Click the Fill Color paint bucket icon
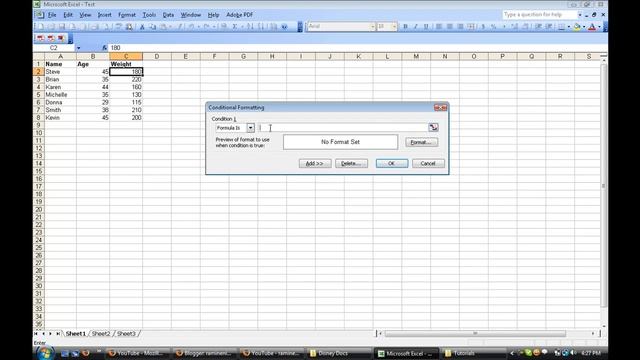Image resolution: width=640 pixels, height=360 pixels. [577, 27]
